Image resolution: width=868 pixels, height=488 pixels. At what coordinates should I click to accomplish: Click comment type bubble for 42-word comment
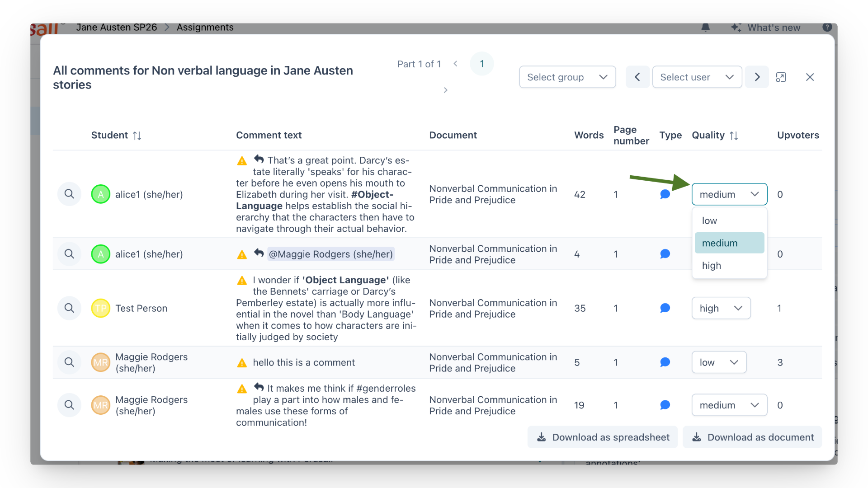(665, 194)
